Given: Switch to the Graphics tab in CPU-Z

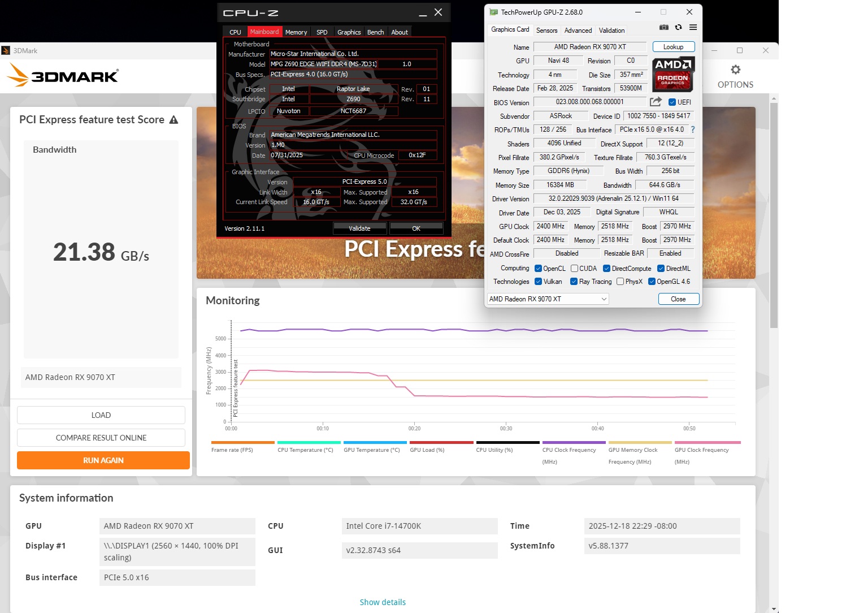Looking at the screenshot, I should point(349,32).
